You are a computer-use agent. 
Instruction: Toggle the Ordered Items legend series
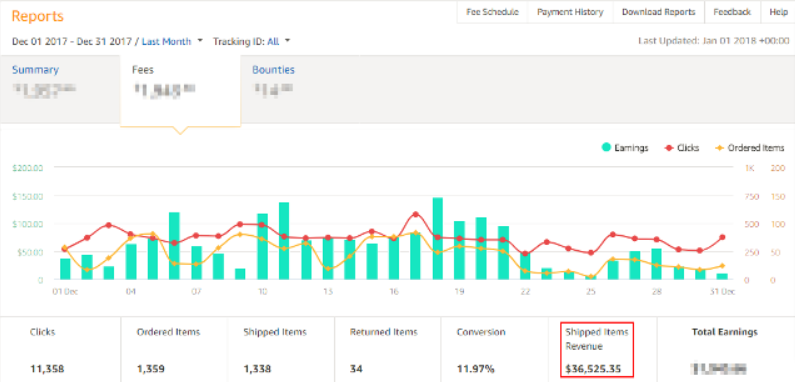[749, 148]
